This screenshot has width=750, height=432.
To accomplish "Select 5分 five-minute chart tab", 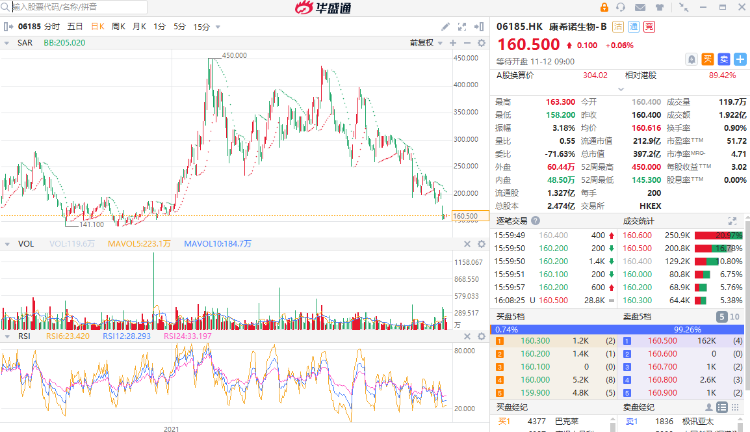I will tap(179, 27).
